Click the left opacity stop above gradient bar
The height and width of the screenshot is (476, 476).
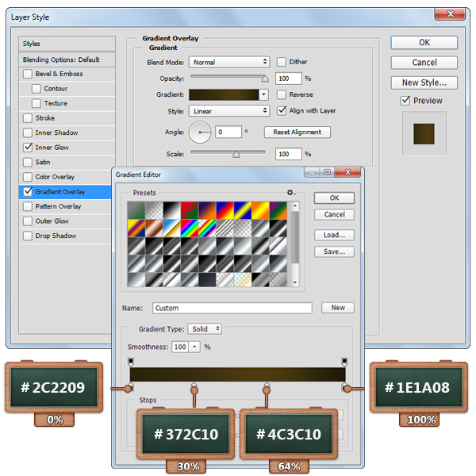131,362
